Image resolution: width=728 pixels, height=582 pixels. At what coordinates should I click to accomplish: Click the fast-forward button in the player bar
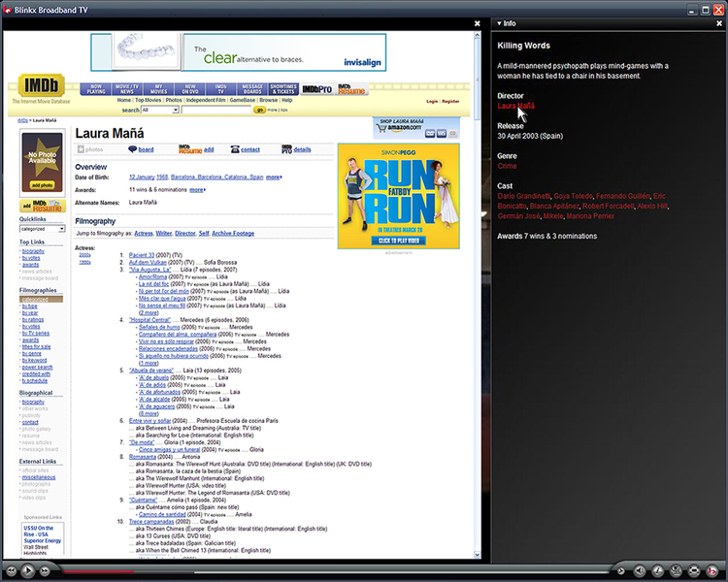[x=45, y=571]
